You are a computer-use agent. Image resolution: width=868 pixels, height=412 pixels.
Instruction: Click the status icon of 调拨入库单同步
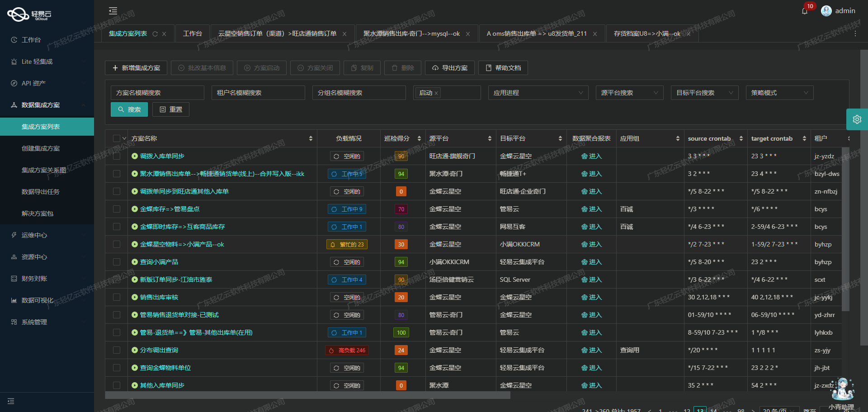coord(135,156)
